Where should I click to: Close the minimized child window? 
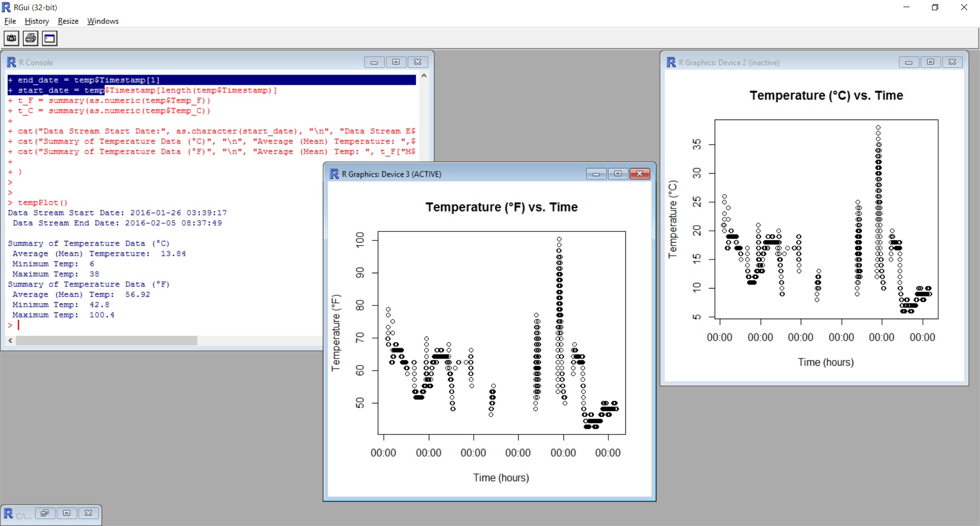tap(88, 513)
